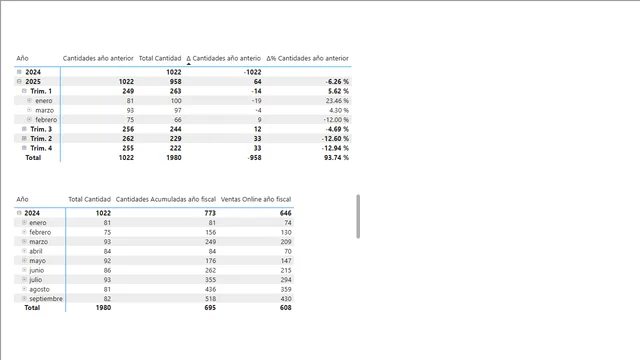The image size is (640, 360).
Task: Select the 'Total' row label in bottom matrix
Action: point(32,307)
